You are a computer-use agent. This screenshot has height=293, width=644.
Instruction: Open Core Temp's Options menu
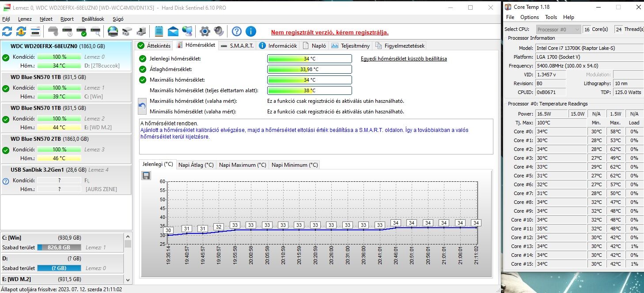529,17
